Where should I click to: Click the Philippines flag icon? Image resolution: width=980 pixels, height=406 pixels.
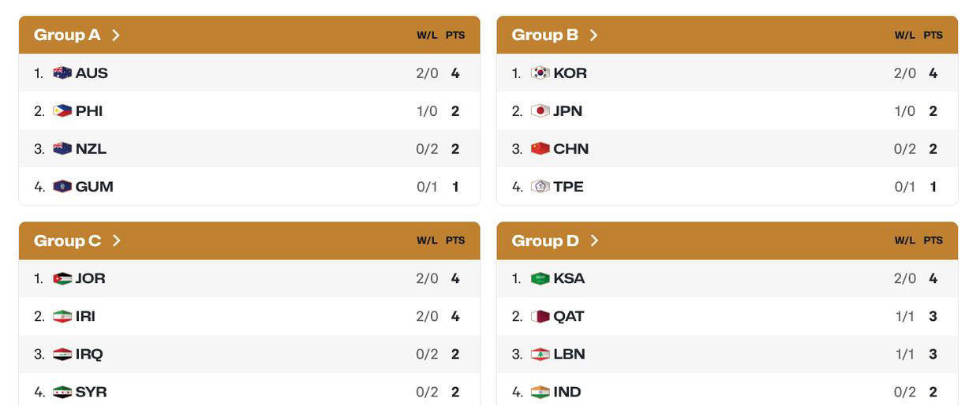62,111
